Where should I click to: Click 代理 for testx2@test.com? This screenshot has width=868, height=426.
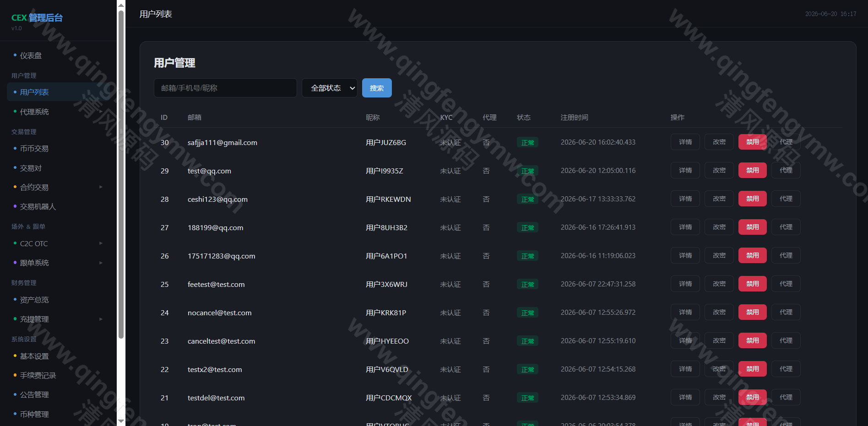786,369
